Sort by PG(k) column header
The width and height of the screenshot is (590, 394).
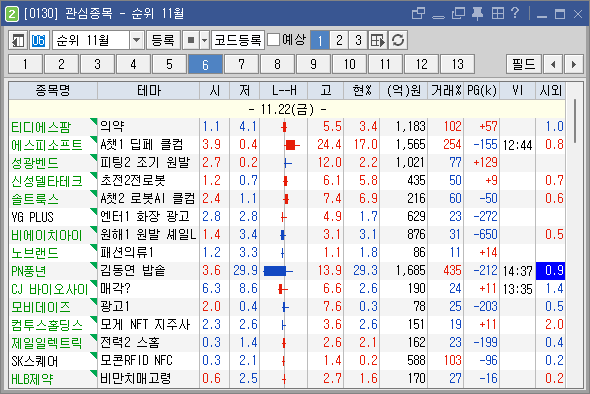[x=482, y=91]
